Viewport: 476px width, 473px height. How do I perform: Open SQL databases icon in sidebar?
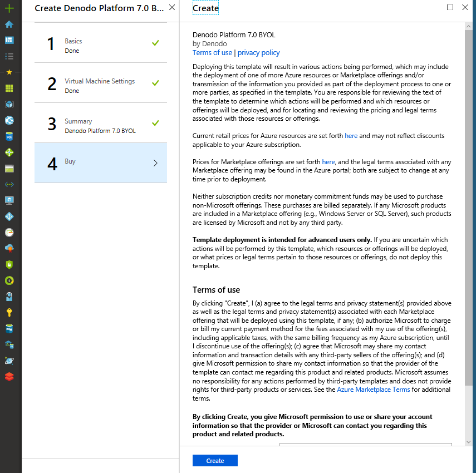pos(9,136)
